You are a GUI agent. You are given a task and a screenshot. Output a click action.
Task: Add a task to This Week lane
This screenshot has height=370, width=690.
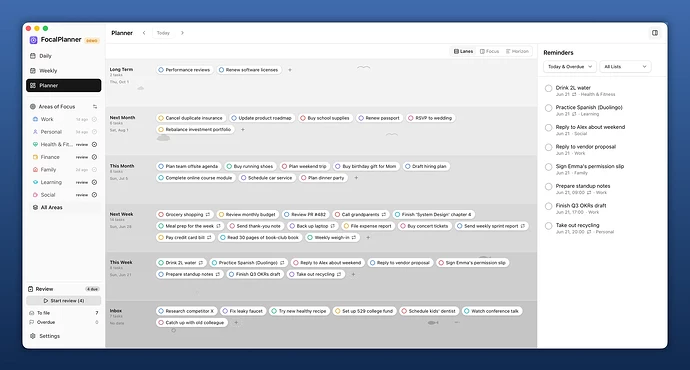(x=353, y=274)
